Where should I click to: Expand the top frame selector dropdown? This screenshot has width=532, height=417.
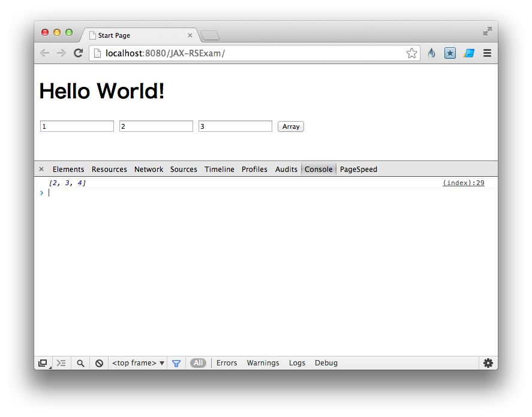coord(138,363)
